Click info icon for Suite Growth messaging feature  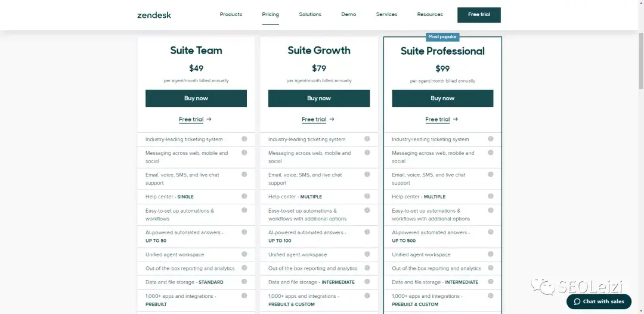point(367,153)
